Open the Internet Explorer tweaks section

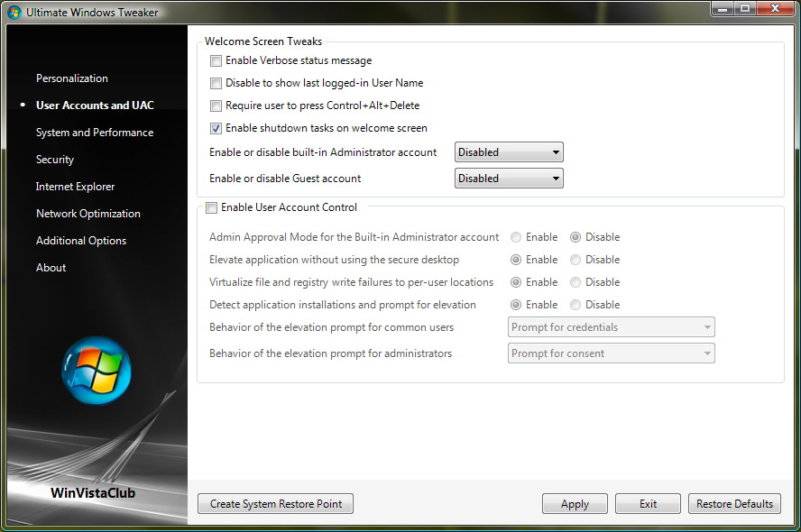pyautogui.click(x=75, y=187)
